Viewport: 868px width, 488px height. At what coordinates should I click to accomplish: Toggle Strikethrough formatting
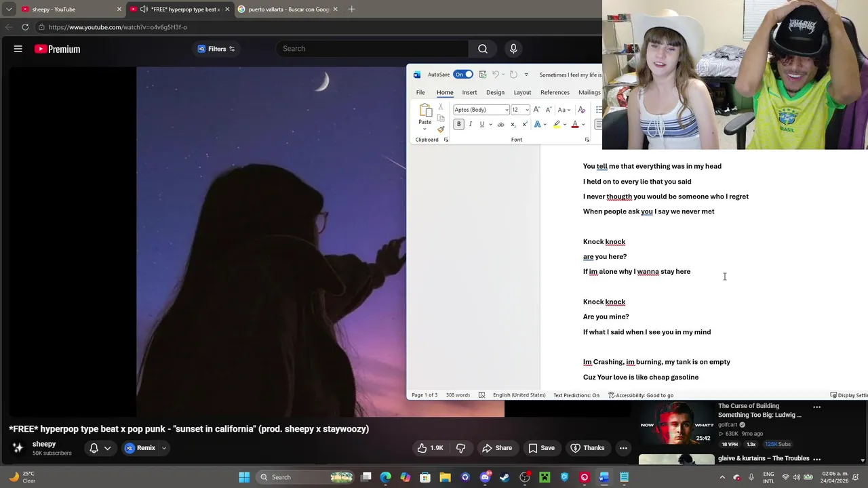tap(501, 125)
